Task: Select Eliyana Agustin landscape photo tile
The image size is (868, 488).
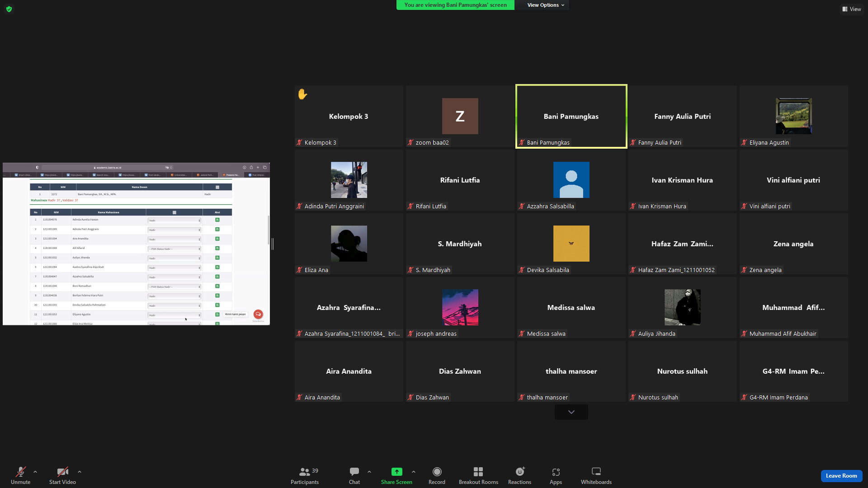Action: click(x=794, y=116)
